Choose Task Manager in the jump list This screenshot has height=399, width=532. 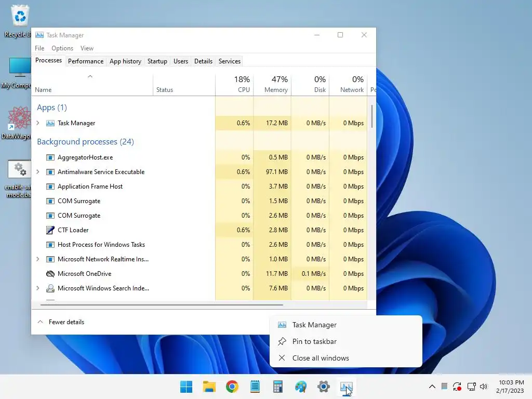345,325
